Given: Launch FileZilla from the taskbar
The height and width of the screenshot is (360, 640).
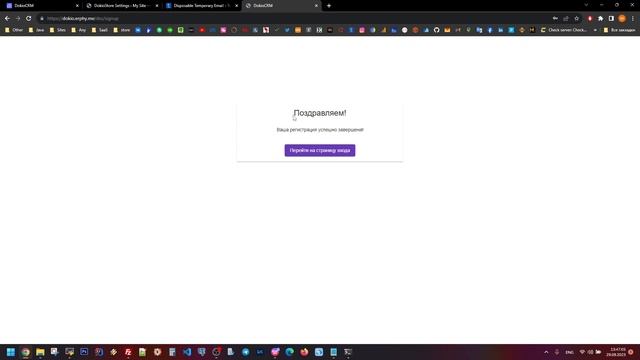Looking at the screenshot, I should [x=128, y=352].
